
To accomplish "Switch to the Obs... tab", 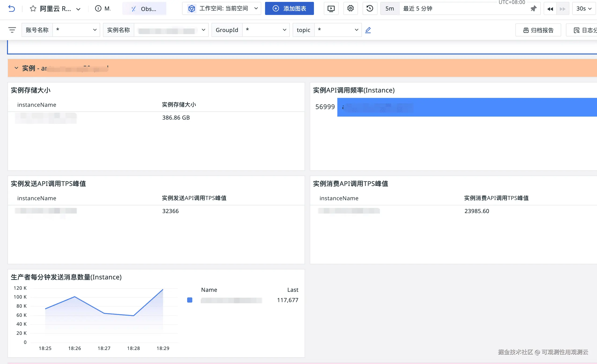I will click(x=144, y=9).
